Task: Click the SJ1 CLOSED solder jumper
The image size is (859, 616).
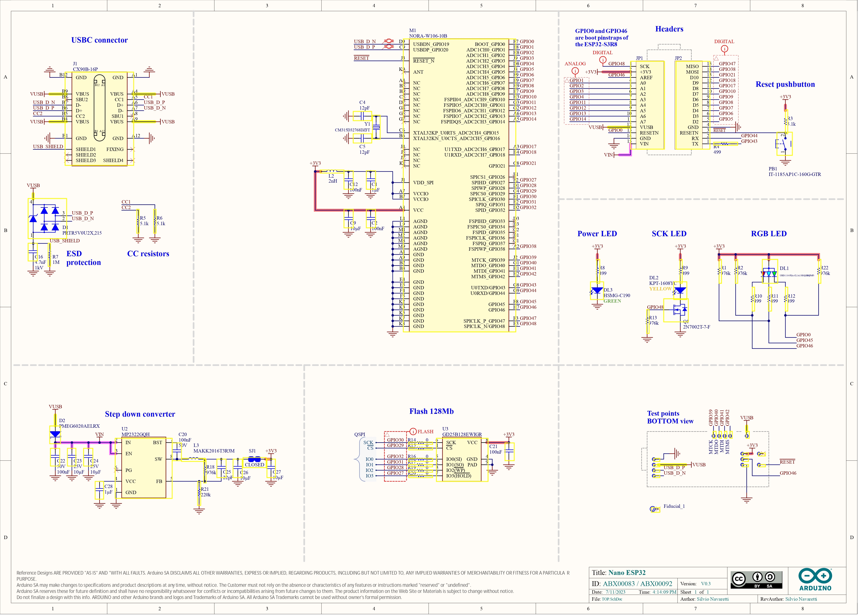Action: (x=254, y=459)
